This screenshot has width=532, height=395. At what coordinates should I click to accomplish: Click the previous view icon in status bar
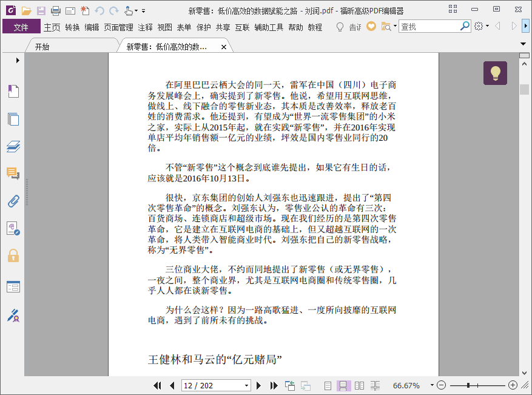(290, 385)
